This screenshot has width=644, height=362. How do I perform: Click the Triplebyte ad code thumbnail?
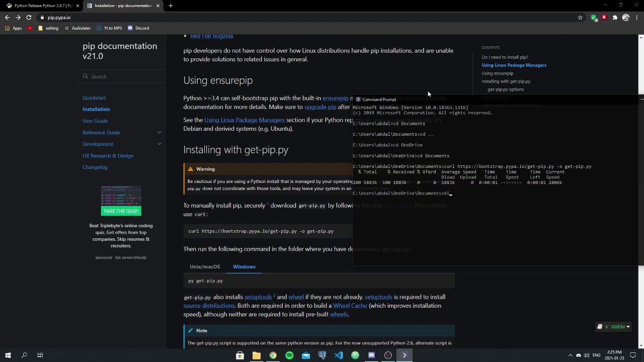tap(121, 196)
